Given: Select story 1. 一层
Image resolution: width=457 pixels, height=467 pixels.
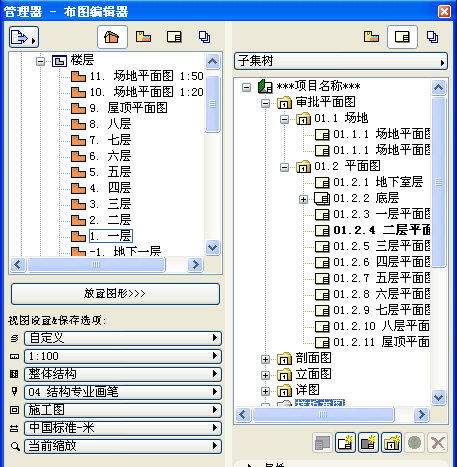Looking at the screenshot, I should (111, 236).
